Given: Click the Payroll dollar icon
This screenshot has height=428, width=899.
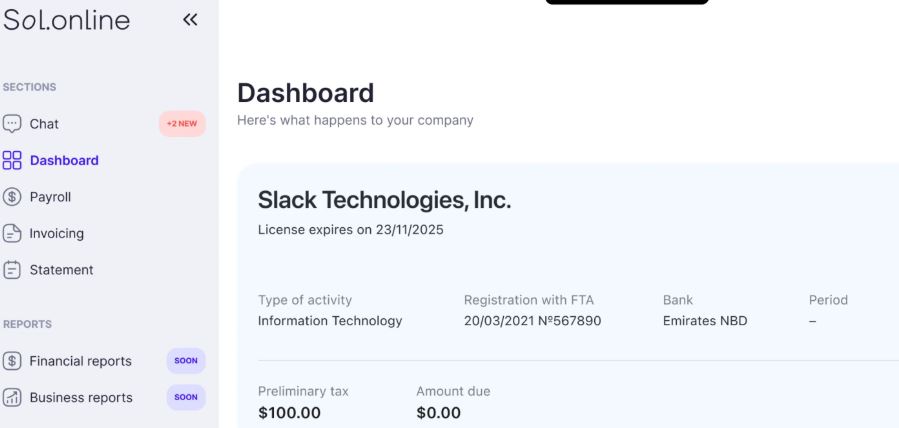Looking at the screenshot, I should point(11,197).
